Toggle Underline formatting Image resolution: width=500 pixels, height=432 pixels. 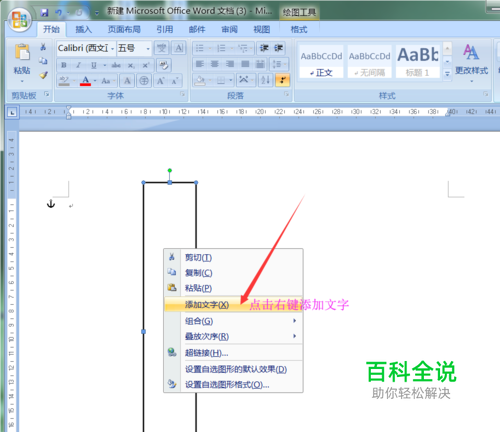click(x=94, y=65)
